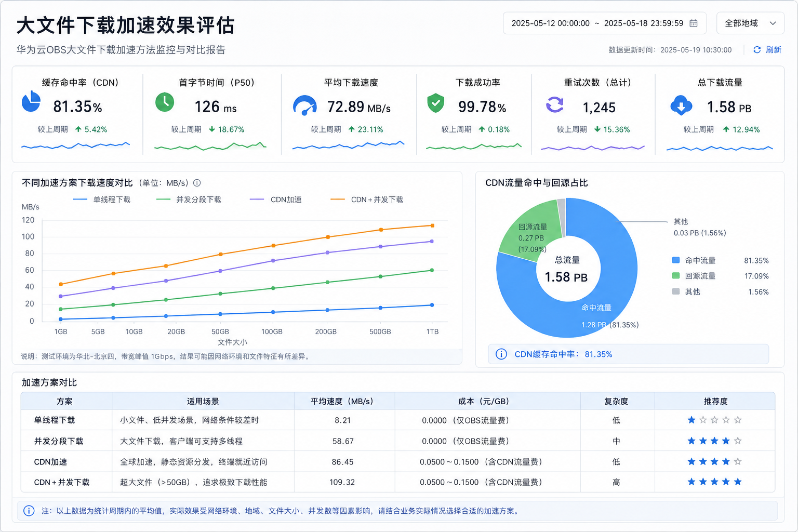Click the CDN缓存命中率：81.35% info banner
Viewport: 798px width, 532px height.
tap(628, 354)
